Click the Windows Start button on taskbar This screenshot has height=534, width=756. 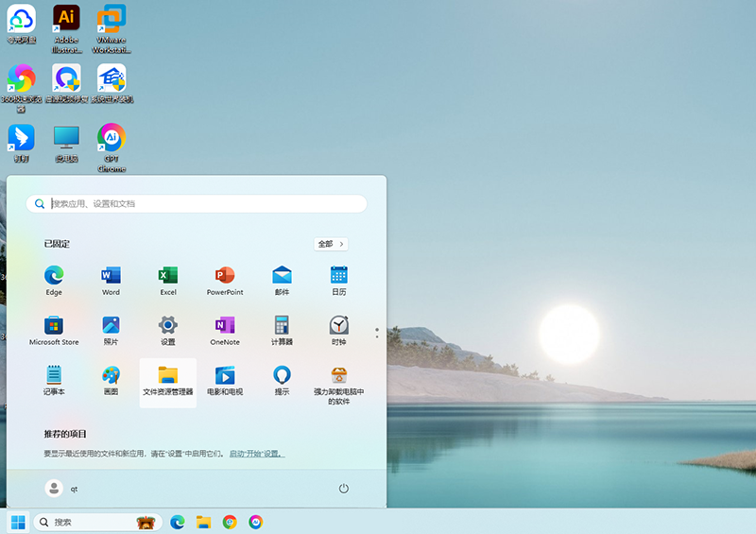pos(18,522)
